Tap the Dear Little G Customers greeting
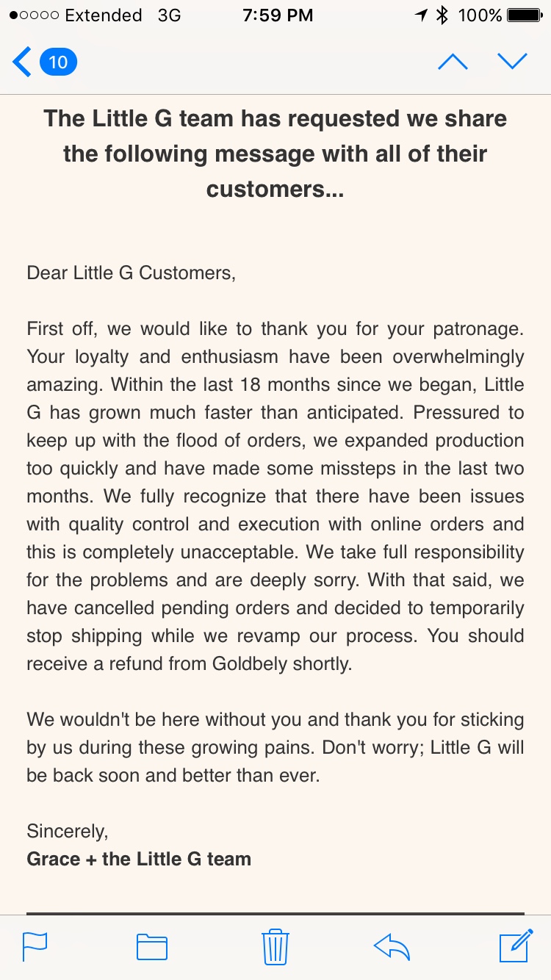 [x=132, y=273]
